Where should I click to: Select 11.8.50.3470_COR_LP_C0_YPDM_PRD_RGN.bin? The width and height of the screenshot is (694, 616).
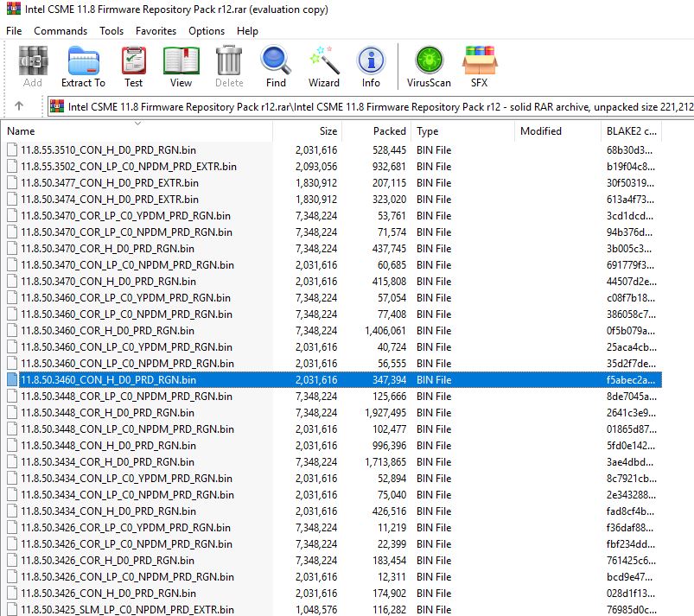[125, 215]
